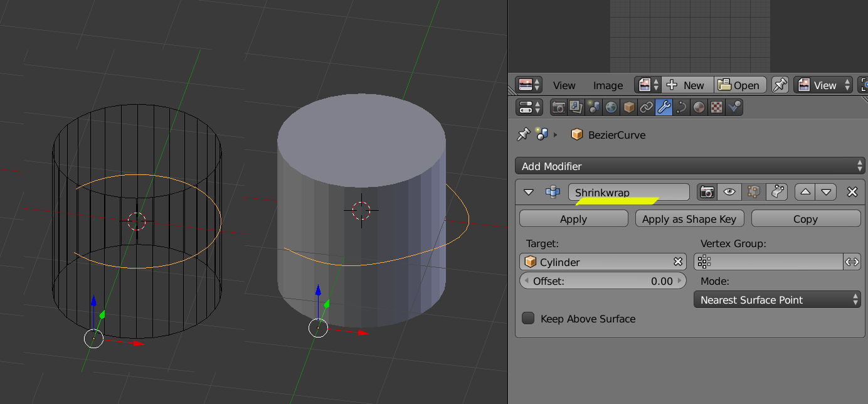Open the Add Modifier dropdown

[x=690, y=166]
